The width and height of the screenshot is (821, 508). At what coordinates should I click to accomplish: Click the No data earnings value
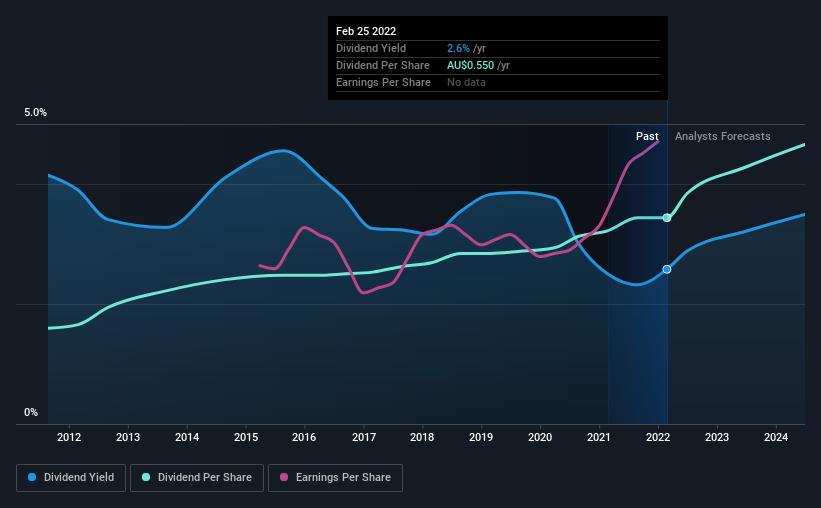pyautogui.click(x=466, y=82)
